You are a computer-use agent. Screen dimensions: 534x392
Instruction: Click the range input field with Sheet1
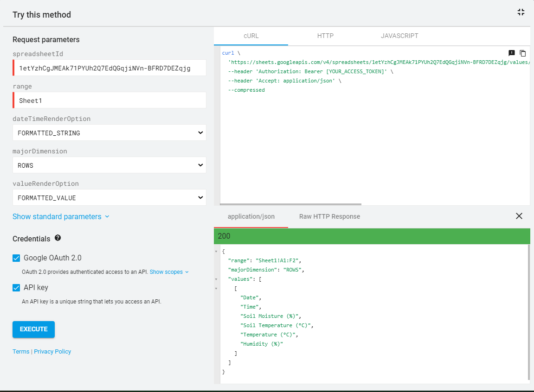[x=109, y=100]
